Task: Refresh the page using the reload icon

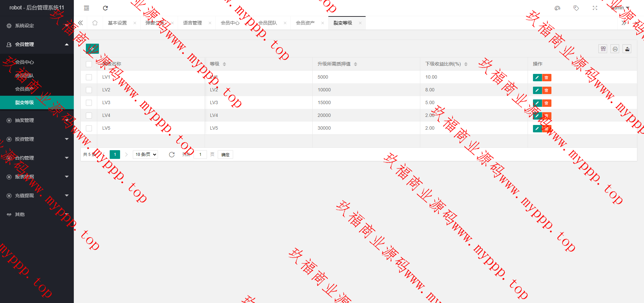Action: (105, 8)
